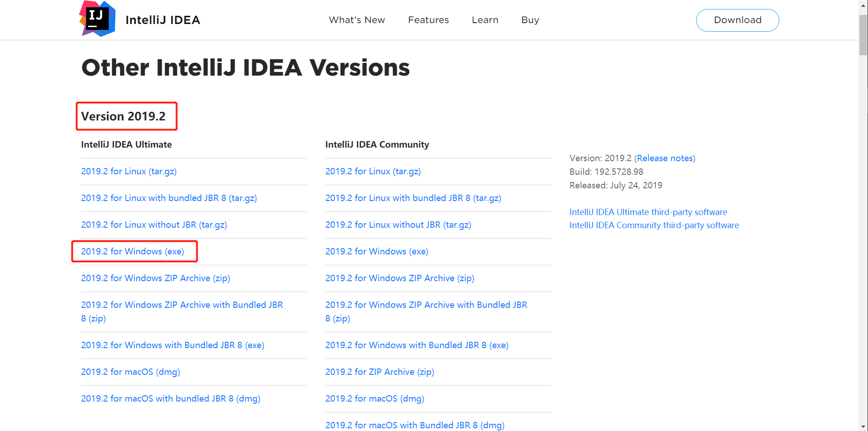The image size is (868, 431).
Task: Download Community 2019.2 for Linux without JBR
Action: coord(398,225)
